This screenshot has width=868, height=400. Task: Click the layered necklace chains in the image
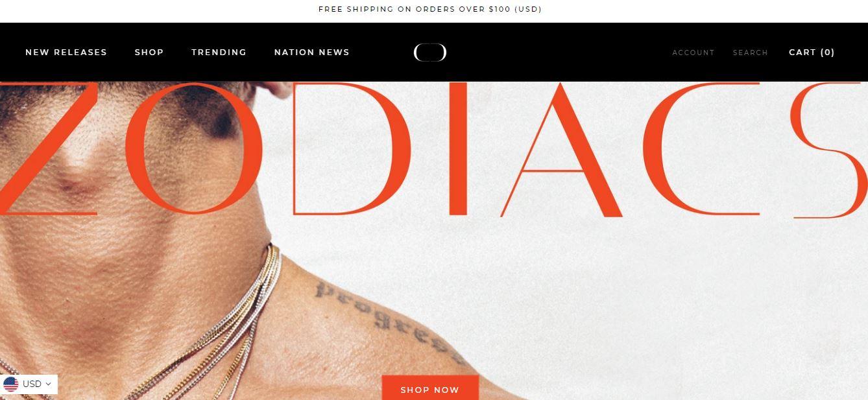(221, 324)
